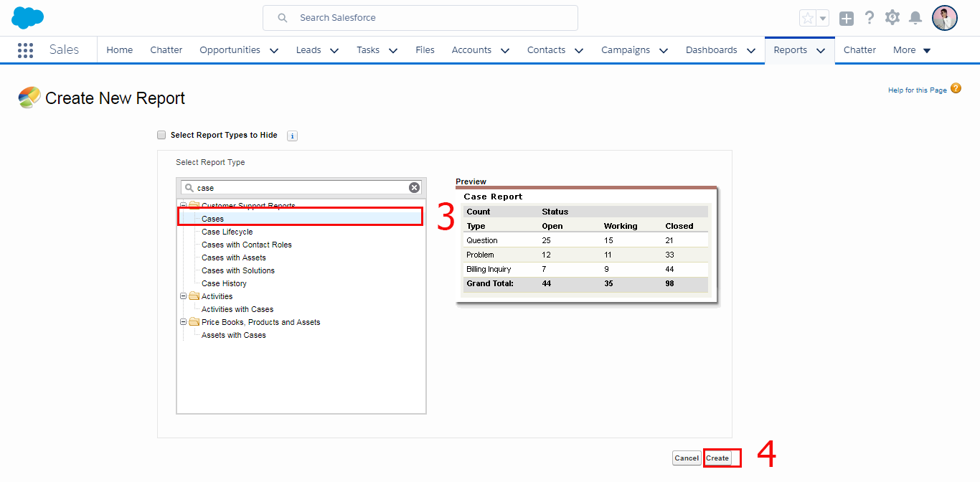Expand the Opportunities tab dropdown arrow
The width and height of the screenshot is (980, 482).
point(274,50)
